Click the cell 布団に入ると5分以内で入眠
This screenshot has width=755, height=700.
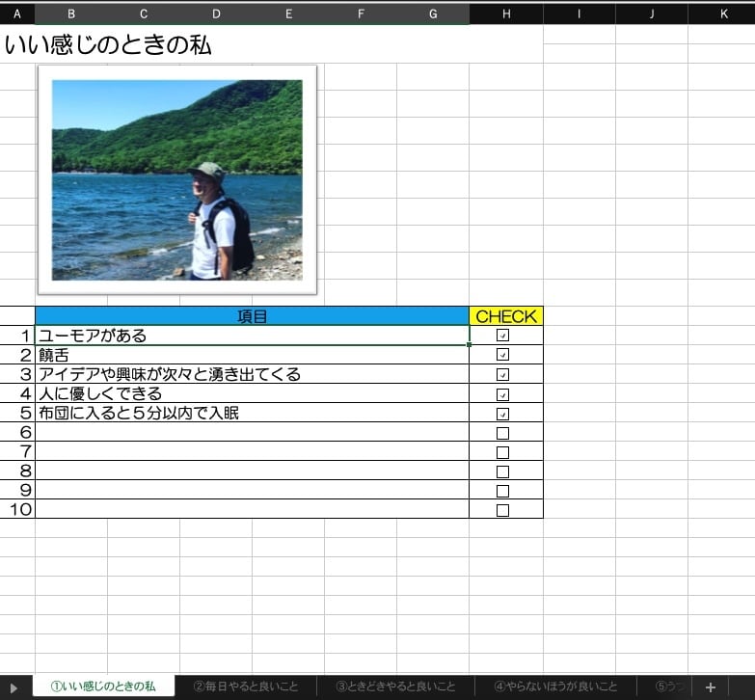(252, 413)
